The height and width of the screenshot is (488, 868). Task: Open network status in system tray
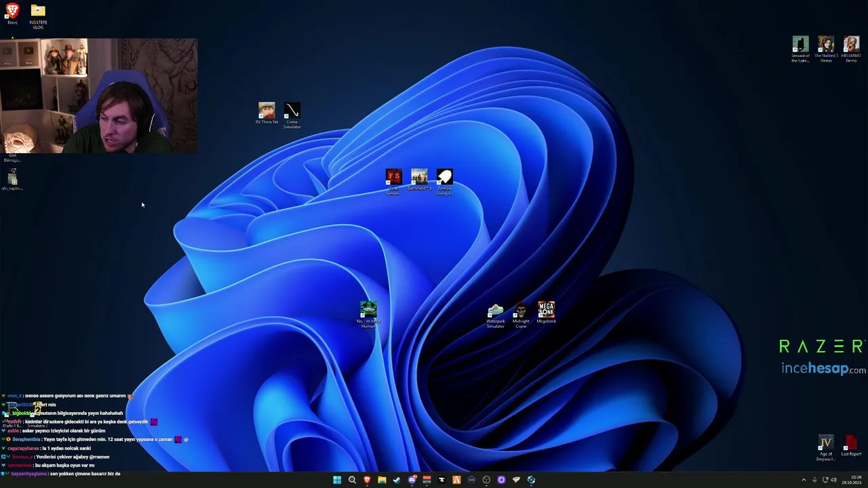pos(825,480)
